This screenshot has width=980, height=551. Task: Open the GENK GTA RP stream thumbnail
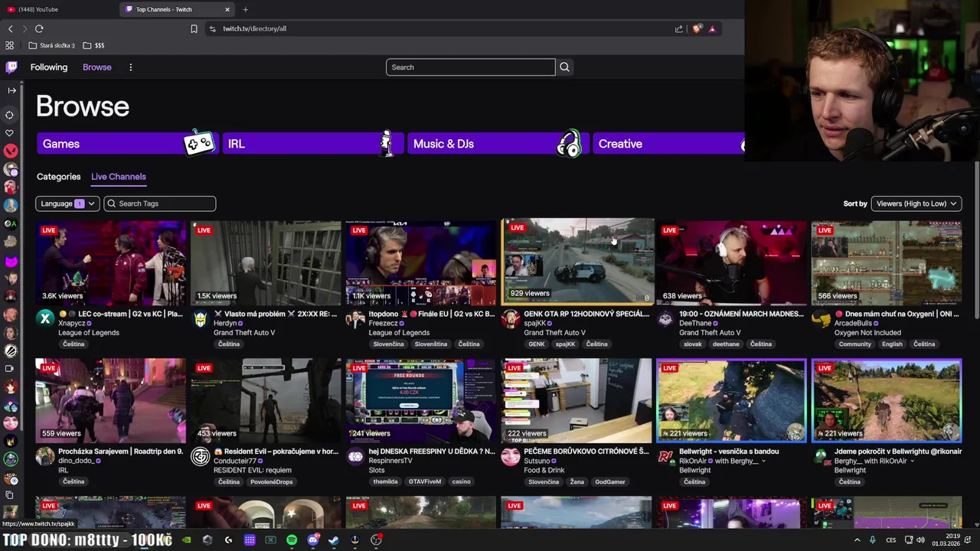(578, 261)
